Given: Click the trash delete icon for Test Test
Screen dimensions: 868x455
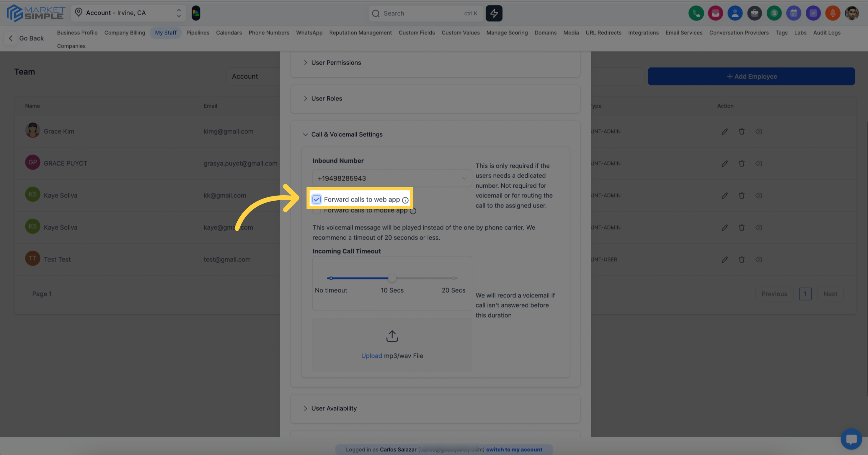Looking at the screenshot, I should 742,260.
